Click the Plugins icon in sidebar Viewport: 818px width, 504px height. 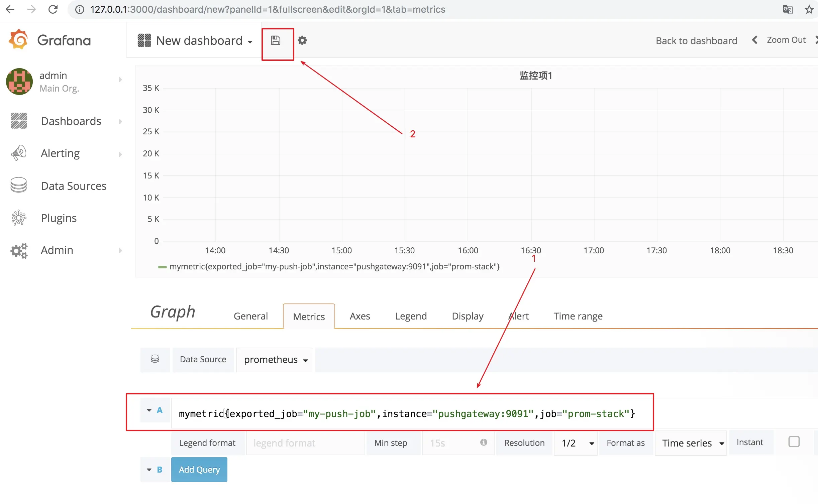[x=19, y=218]
